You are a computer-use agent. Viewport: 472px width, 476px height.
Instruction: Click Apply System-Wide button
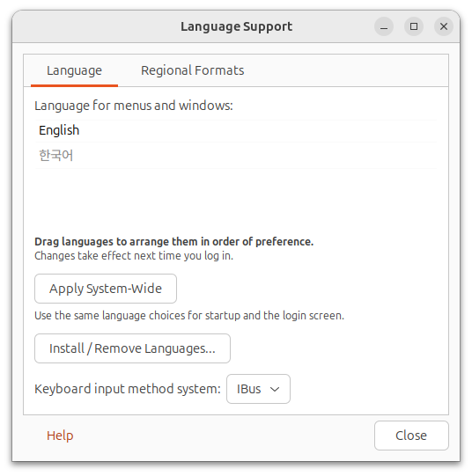click(x=106, y=289)
